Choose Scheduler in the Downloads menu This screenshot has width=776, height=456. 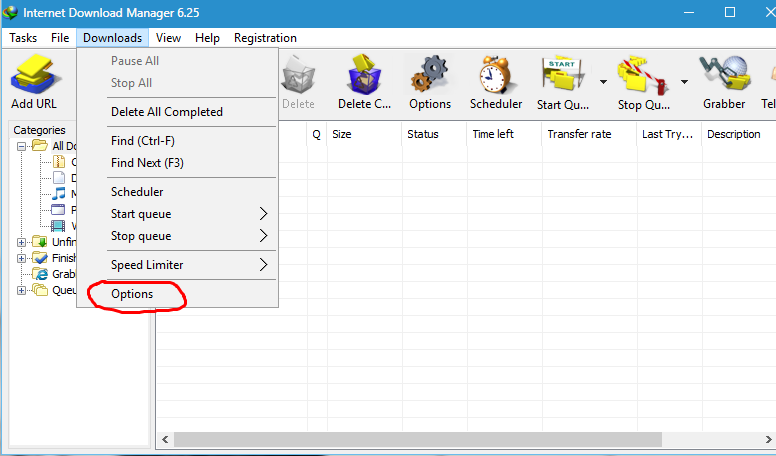[178, 192]
